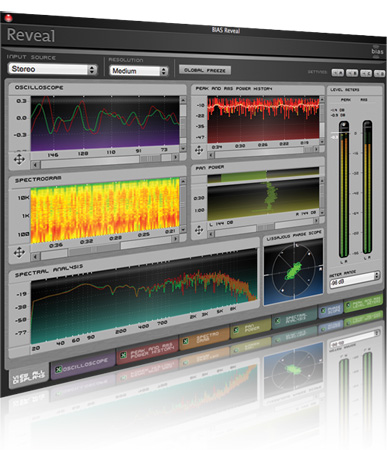
Task: Toggle the Pan Power display checkbox
Action: (236, 330)
